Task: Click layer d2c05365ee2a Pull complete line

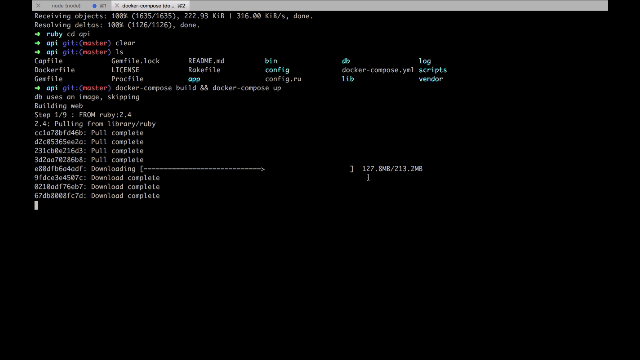Action: pos(89,142)
